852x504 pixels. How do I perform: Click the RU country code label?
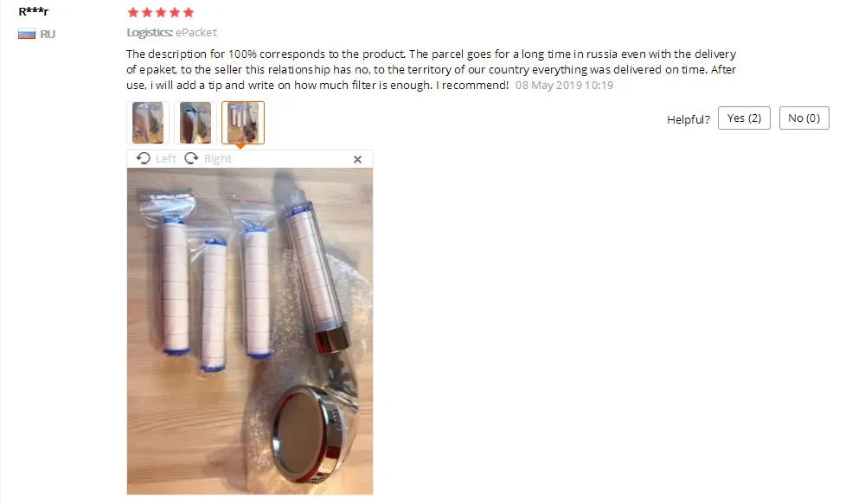point(48,35)
